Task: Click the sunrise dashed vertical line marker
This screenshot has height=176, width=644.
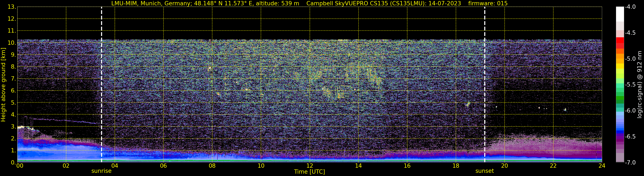Action: (101, 85)
